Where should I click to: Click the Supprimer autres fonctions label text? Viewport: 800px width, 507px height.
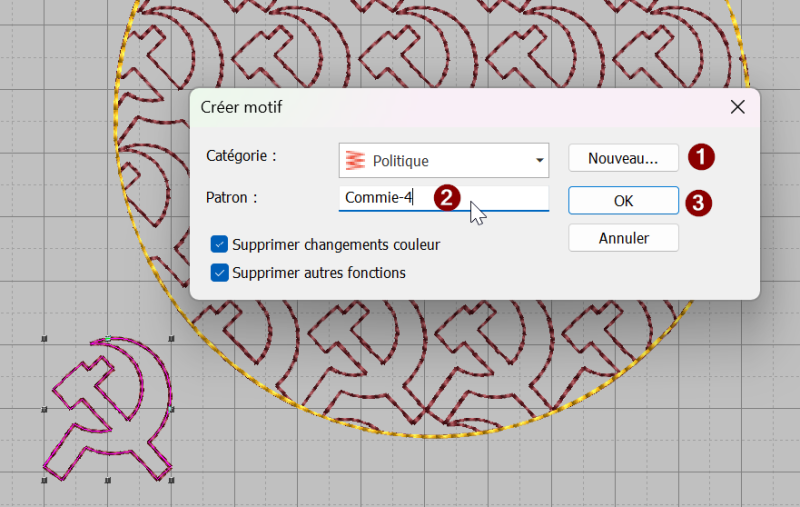[319, 273]
